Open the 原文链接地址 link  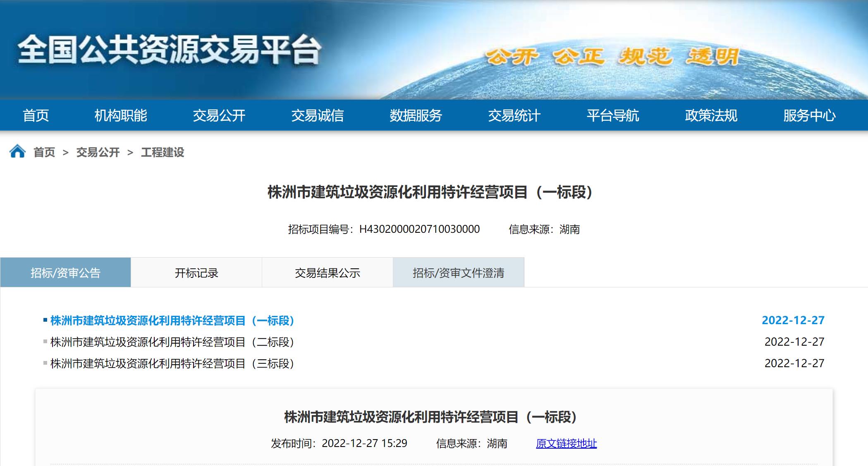[x=566, y=443]
